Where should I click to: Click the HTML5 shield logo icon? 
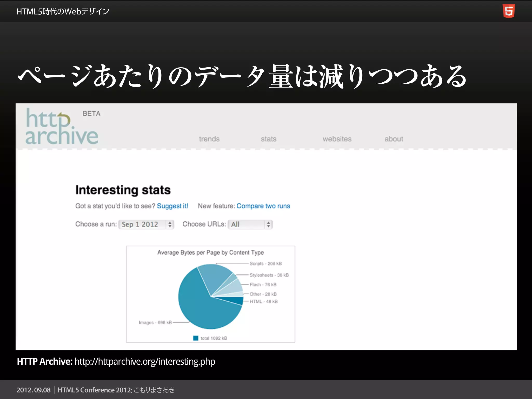[x=509, y=11]
